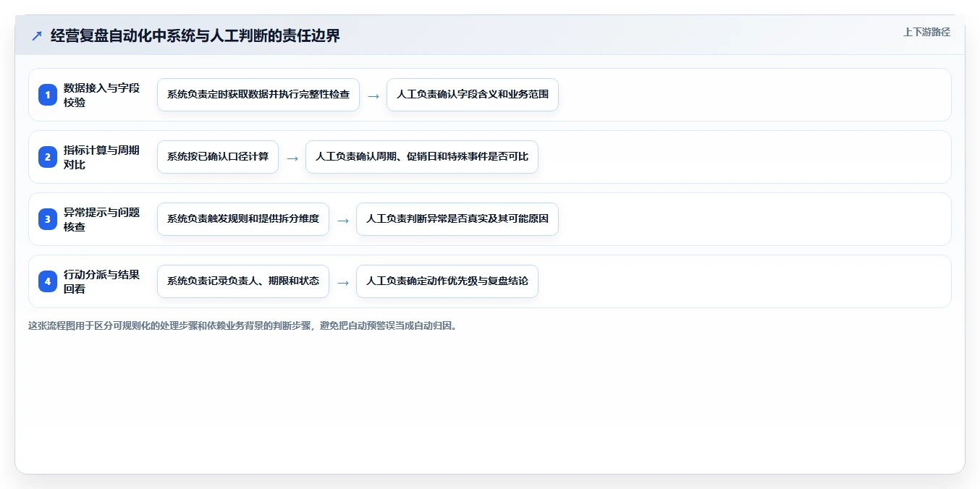Select the 异常提示与问题核查 step label
The width and height of the screenshot is (980, 489).
pyautogui.click(x=102, y=219)
